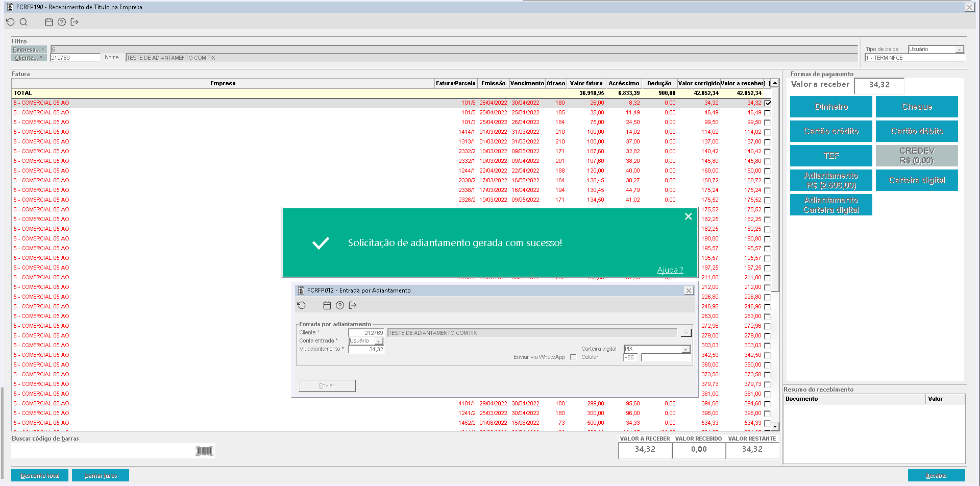Screen dimensions: 980x486
Task: Select Cartão débito payment button
Action: pyautogui.click(x=917, y=131)
